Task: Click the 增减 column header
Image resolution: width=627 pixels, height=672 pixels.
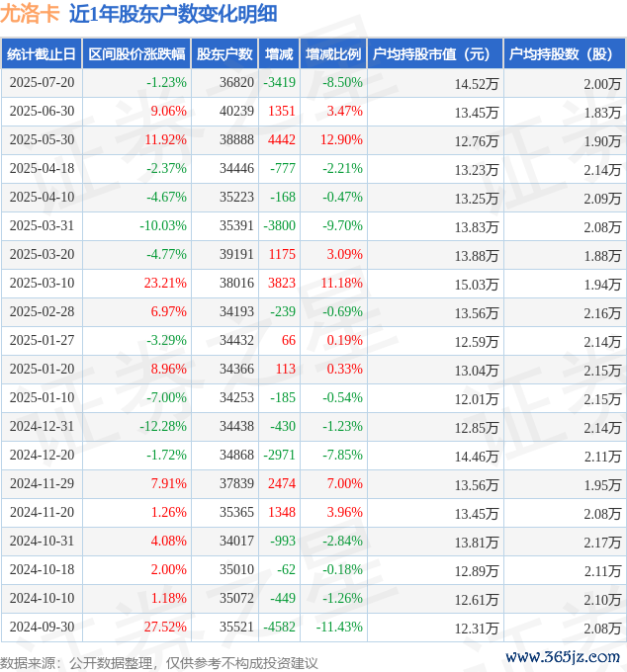Action: coord(279,54)
